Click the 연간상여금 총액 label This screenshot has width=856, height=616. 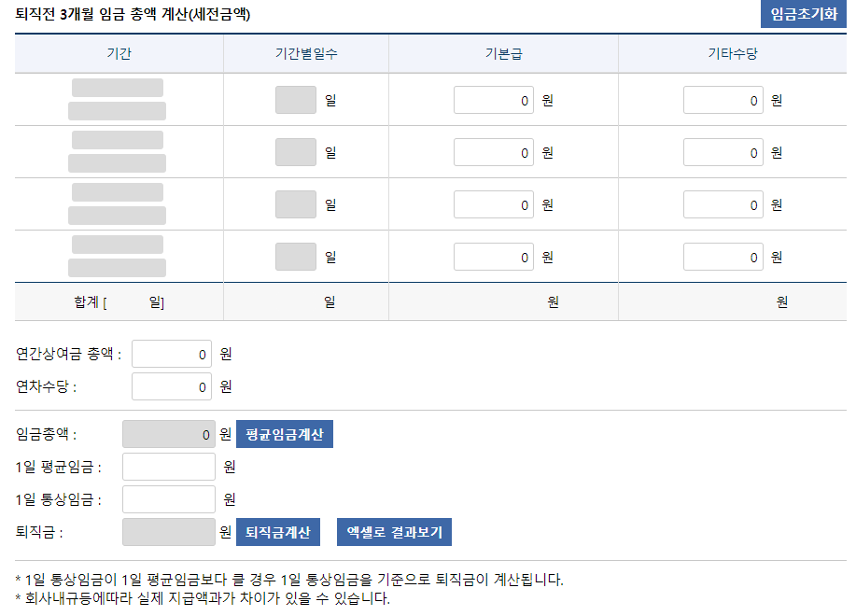(x=68, y=354)
